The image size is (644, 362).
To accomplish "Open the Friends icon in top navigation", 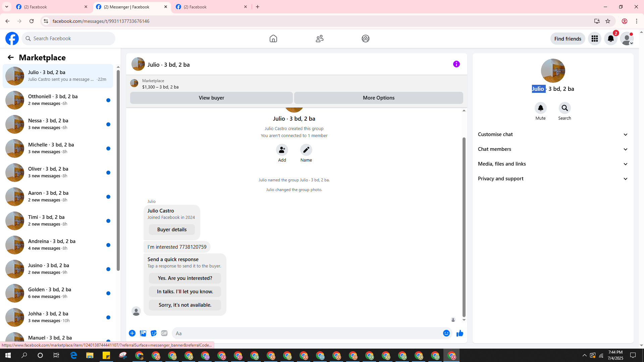I will click(319, 39).
